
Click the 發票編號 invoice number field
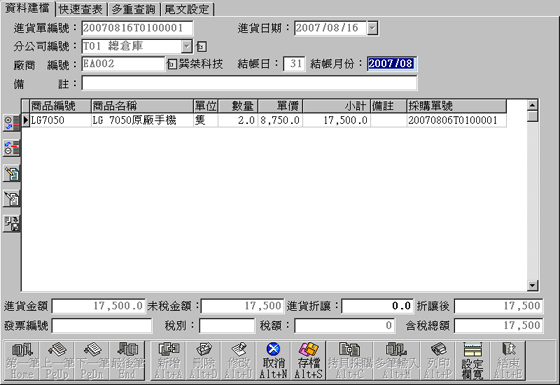(x=102, y=326)
